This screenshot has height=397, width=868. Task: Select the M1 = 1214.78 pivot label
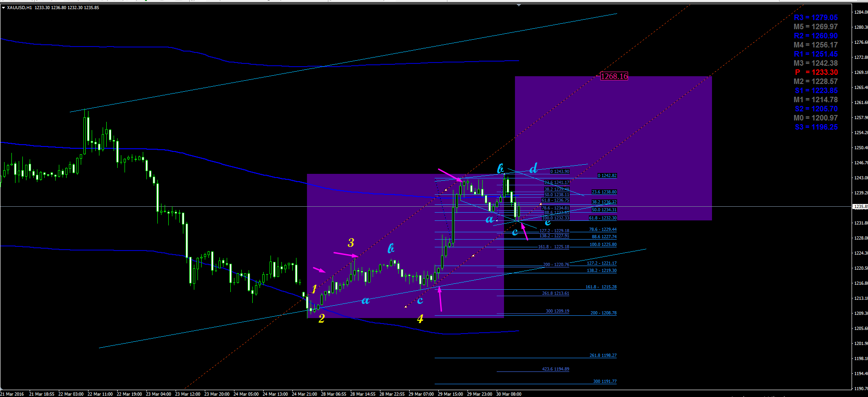coord(816,99)
